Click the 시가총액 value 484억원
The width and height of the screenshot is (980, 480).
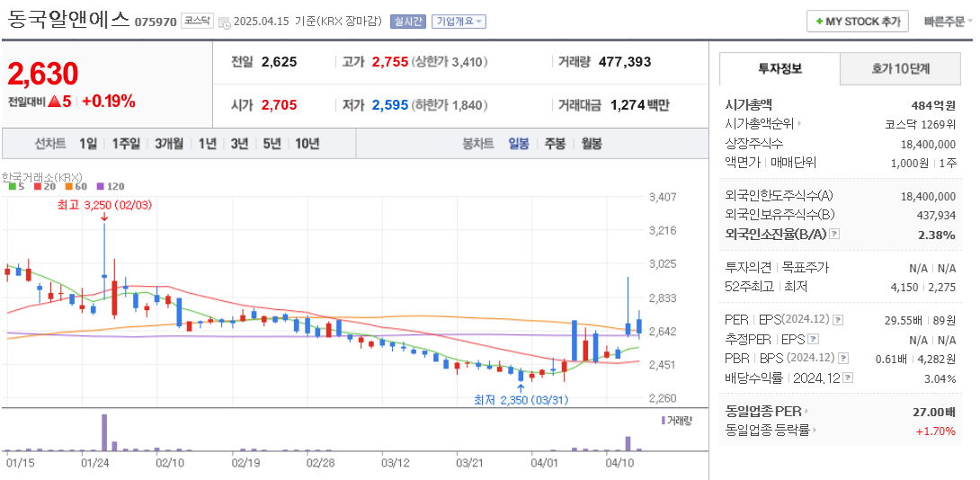click(933, 105)
